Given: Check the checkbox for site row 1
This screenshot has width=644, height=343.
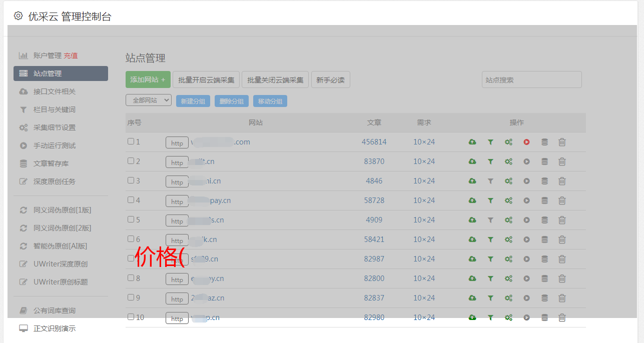Looking at the screenshot, I should click(x=131, y=141).
